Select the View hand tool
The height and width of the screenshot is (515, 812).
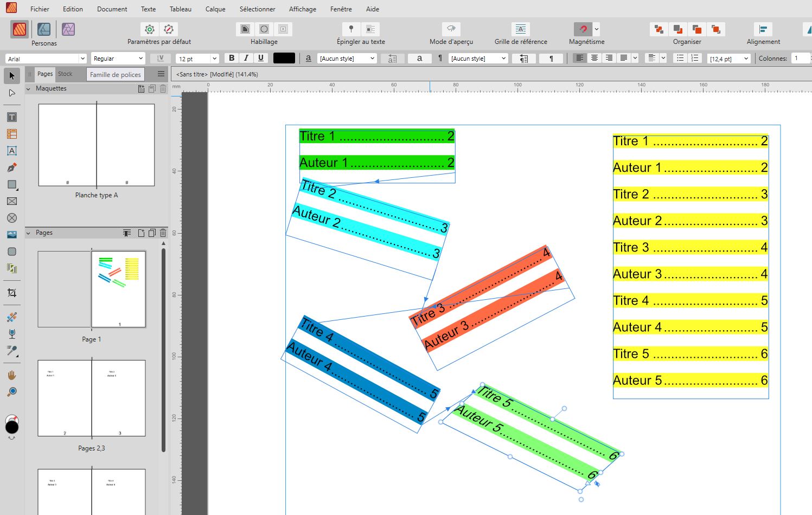pos(12,375)
